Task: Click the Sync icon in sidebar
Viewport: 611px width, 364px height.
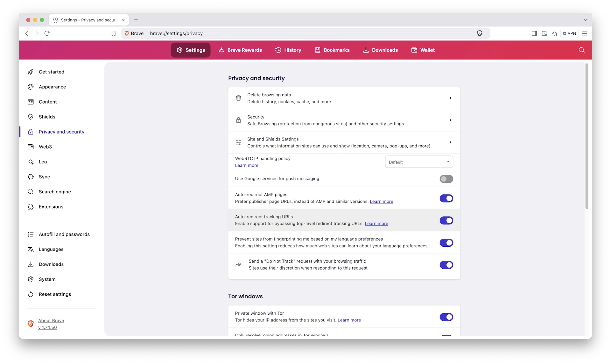Action: click(31, 177)
